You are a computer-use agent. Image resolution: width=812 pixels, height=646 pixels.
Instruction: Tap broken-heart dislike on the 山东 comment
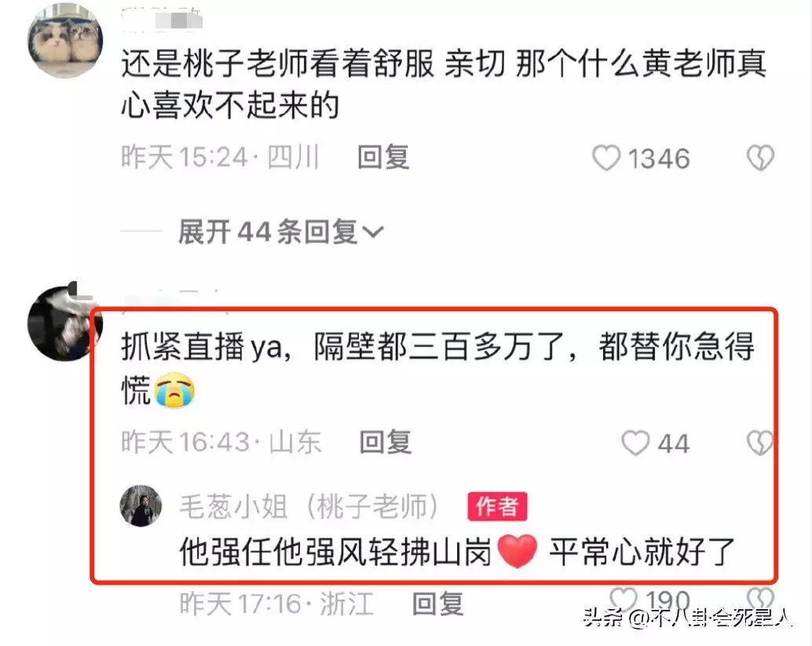click(x=759, y=443)
